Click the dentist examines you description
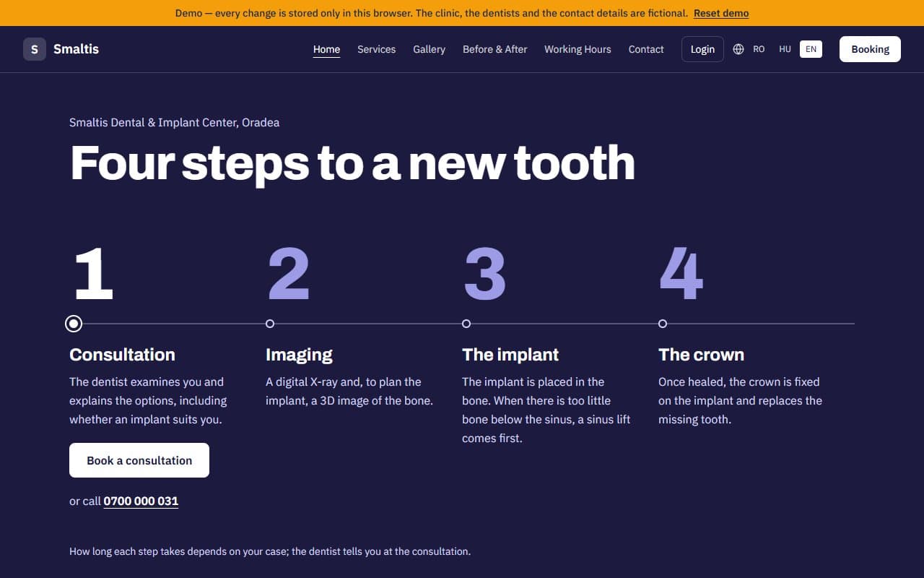 click(148, 400)
